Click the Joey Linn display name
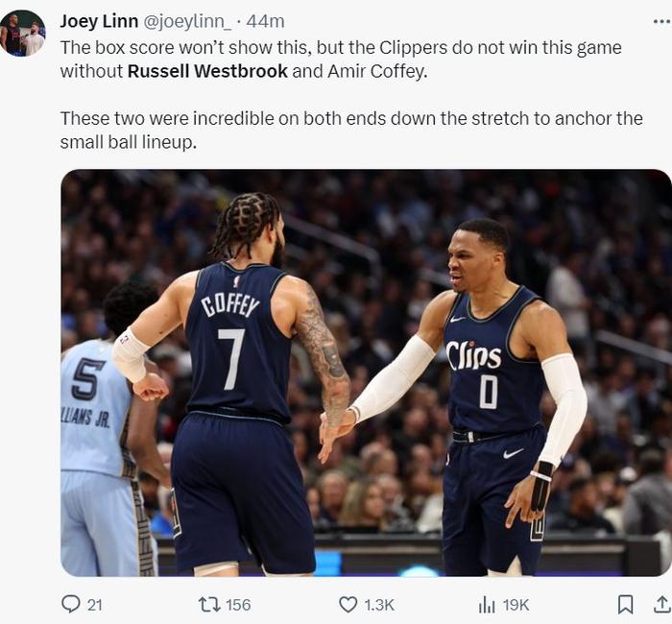Screen dimensions: 672x624 tap(99, 21)
